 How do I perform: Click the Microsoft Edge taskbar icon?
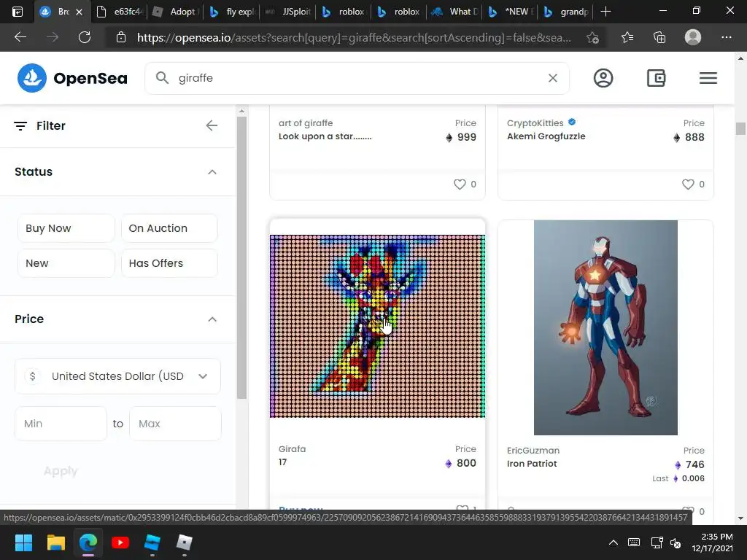point(88,542)
